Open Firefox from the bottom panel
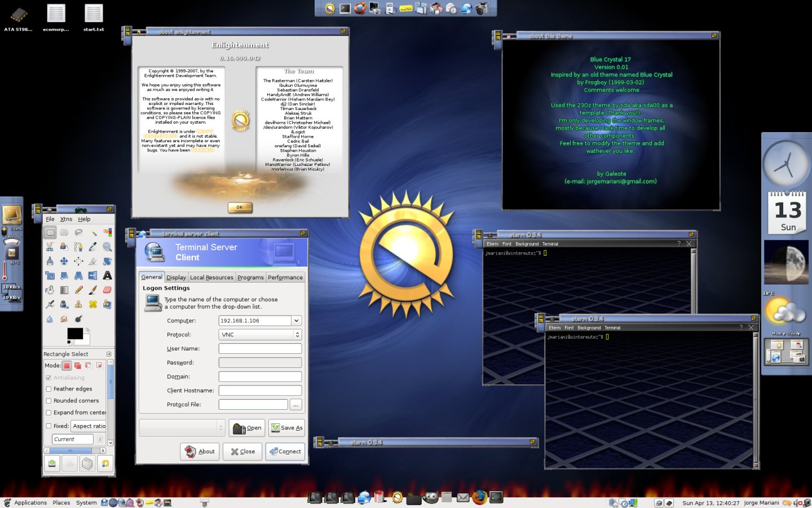812x508 pixels. click(x=479, y=497)
